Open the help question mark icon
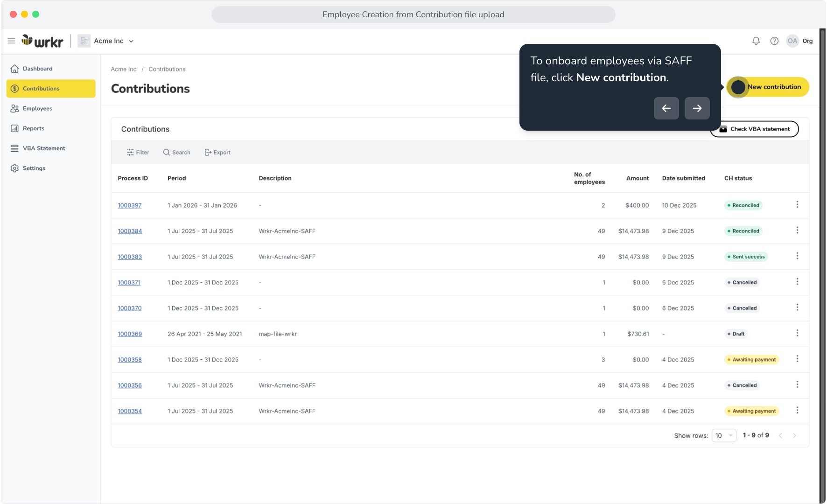Screen dimensions: 827x504 [774, 41]
